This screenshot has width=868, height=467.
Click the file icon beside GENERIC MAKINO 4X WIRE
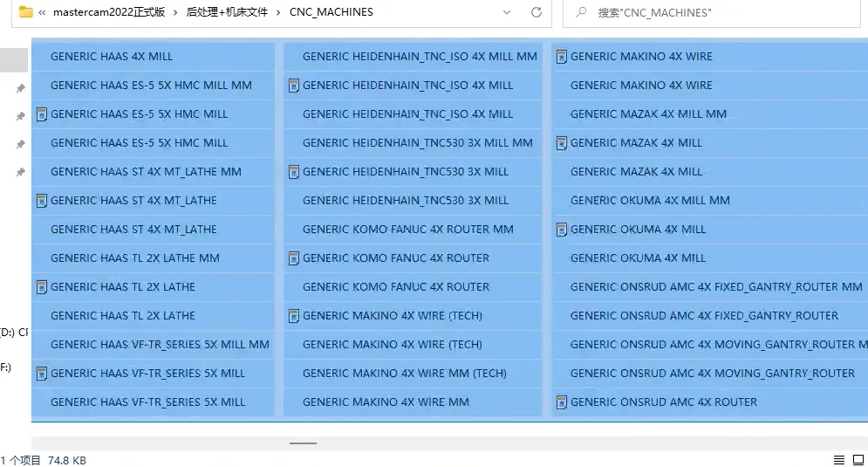point(561,57)
